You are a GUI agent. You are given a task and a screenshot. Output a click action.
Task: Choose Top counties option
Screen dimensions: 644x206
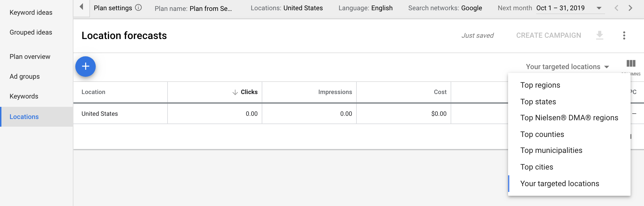542,134
